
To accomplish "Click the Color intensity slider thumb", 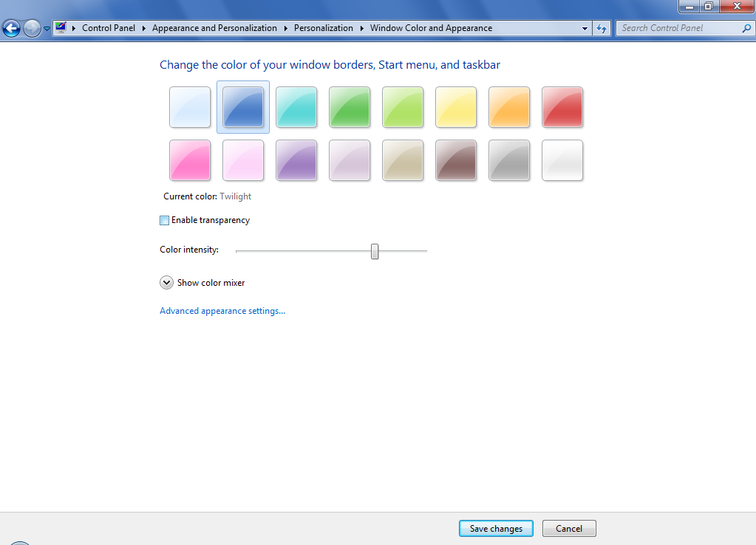I will pos(375,251).
